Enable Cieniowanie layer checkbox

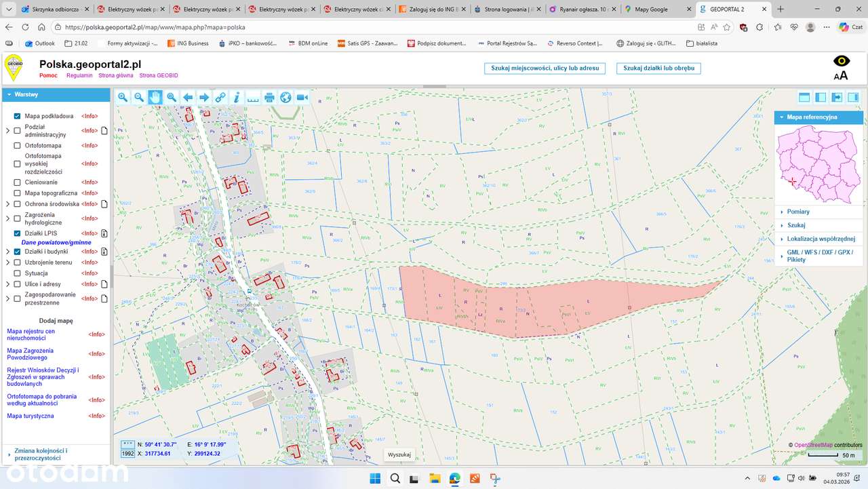coord(18,182)
